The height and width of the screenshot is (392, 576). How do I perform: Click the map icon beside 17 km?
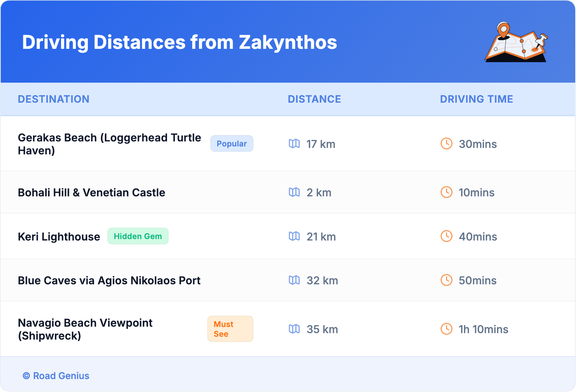point(294,144)
